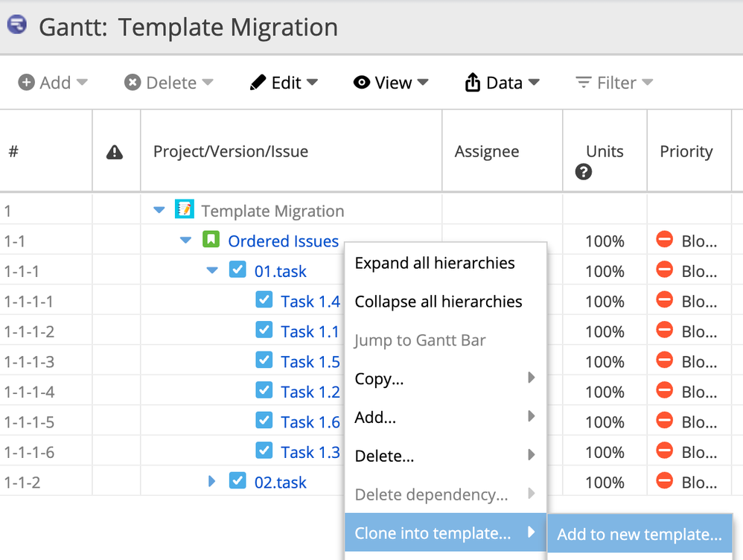Image resolution: width=743 pixels, height=560 pixels.
Task: Click the Filter lines icon
Action: (584, 83)
